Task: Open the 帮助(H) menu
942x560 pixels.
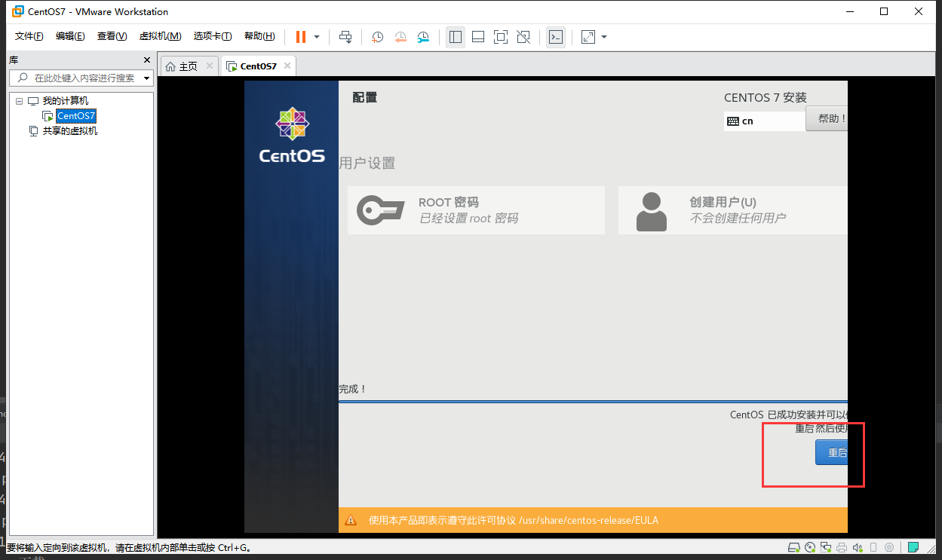Action: coord(259,36)
